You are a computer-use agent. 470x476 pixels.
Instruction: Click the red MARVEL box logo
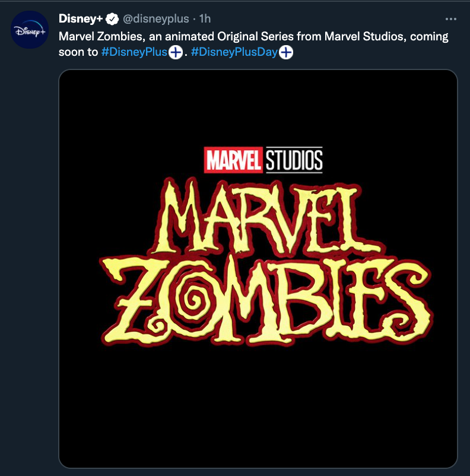coord(234,160)
